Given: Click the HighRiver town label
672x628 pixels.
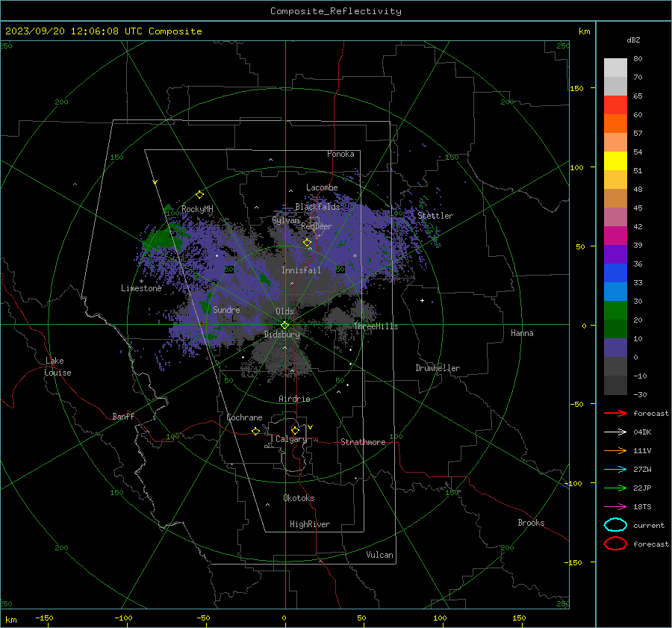Looking at the screenshot, I should [x=310, y=524].
